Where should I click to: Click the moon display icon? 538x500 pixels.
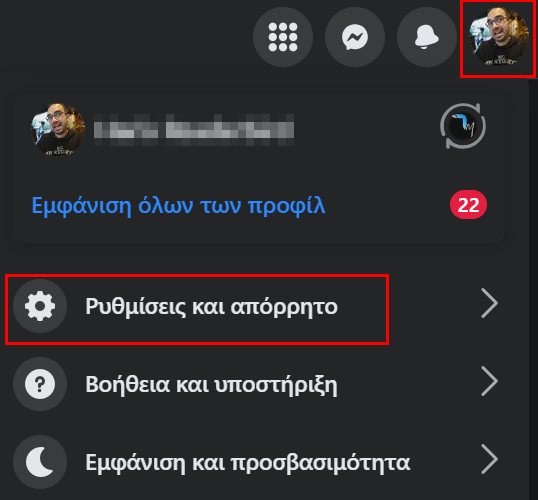click(40, 462)
